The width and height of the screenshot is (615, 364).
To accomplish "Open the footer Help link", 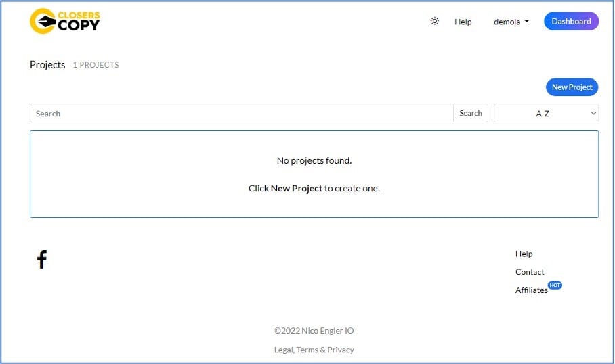I will (x=524, y=254).
